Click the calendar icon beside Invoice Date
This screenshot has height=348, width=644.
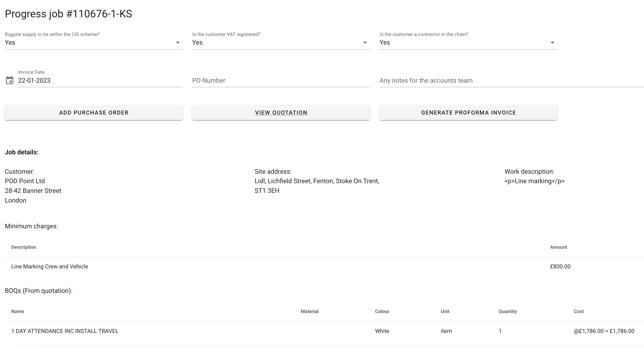click(10, 80)
